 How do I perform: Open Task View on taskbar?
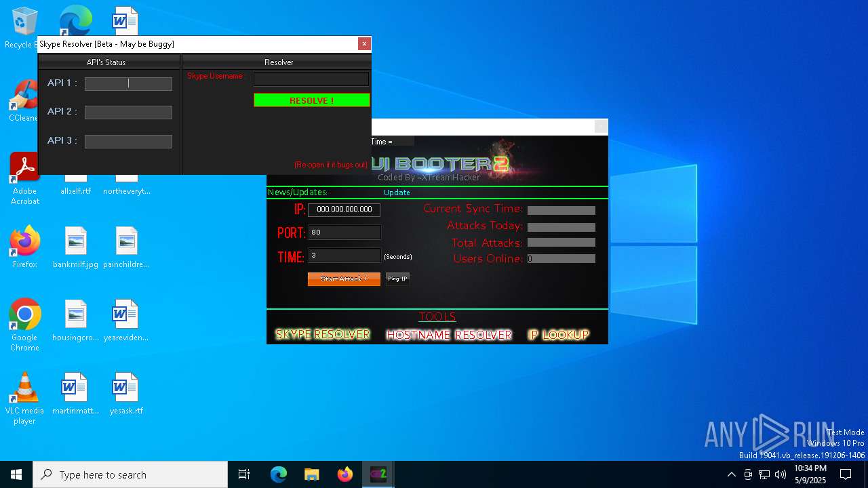click(x=244, y=474)
